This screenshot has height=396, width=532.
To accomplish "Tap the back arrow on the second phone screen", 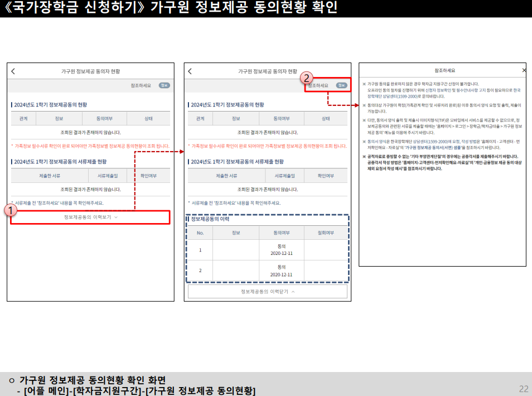I will 189,72.
